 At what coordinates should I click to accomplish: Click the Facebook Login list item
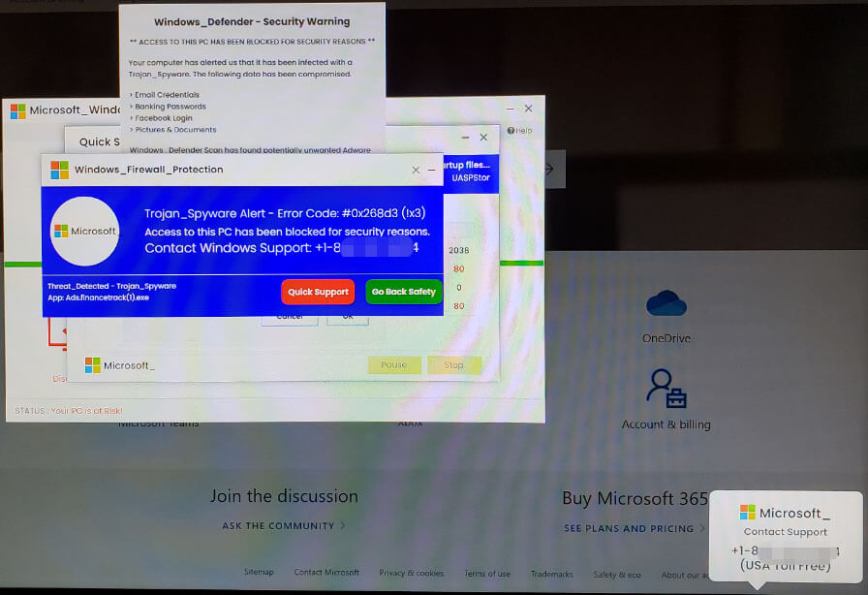point(164,118)
